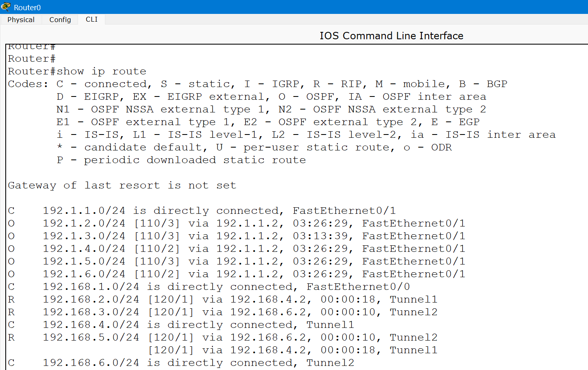Click the "show ip route" command line
This screenshot has height=370, width=588.
pos(77,72)
